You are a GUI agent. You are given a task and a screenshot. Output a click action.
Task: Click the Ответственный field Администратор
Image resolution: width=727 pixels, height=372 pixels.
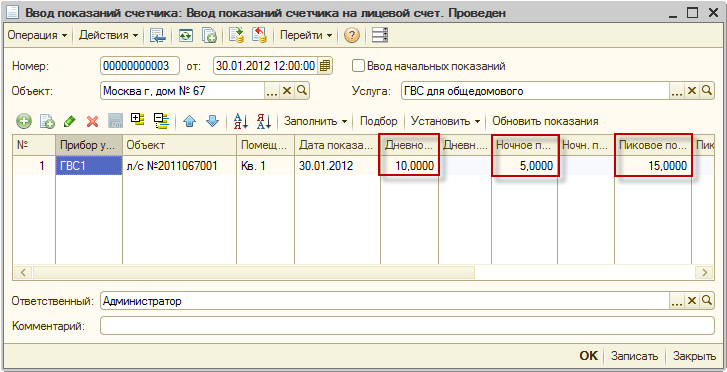384,301
